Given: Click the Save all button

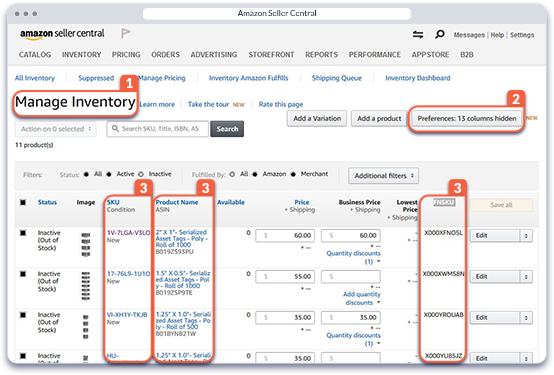Looking at the screenshot, I should click(x=501, y=205).
